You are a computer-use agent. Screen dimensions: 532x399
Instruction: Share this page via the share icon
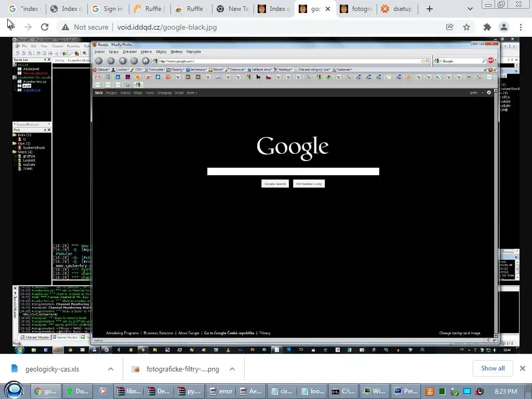(449, 27)
